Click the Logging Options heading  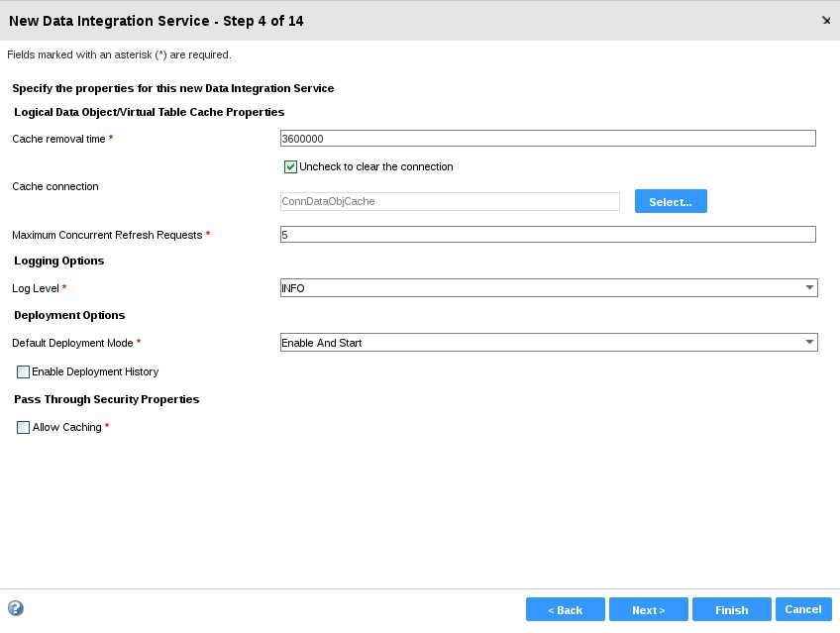pyautogui.click(x=58, y=261)
